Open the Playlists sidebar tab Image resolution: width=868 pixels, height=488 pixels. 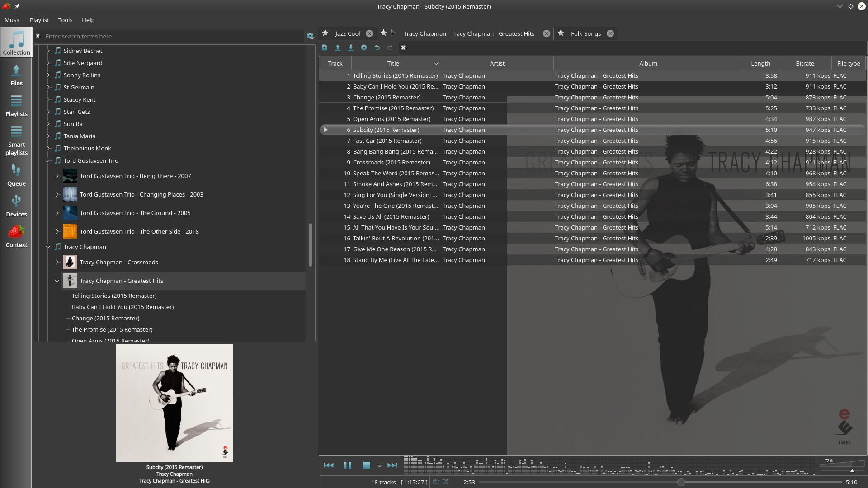(x=16, y=105)
